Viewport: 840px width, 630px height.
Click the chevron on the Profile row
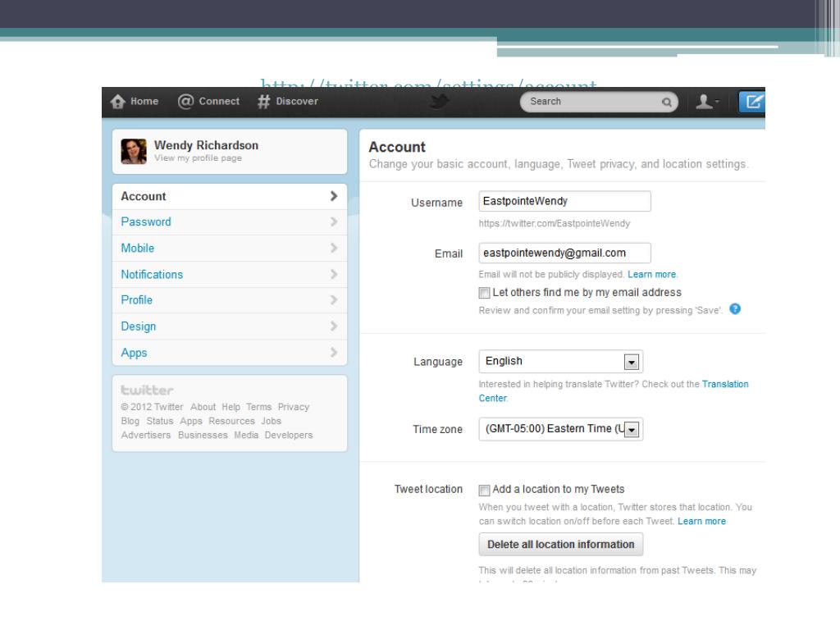pos(334,300)
